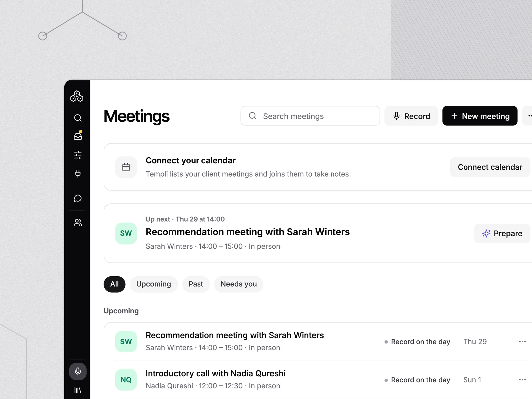532x399 pixels.
Task: Switch to the Past filter tab
Action: (196, 284)
